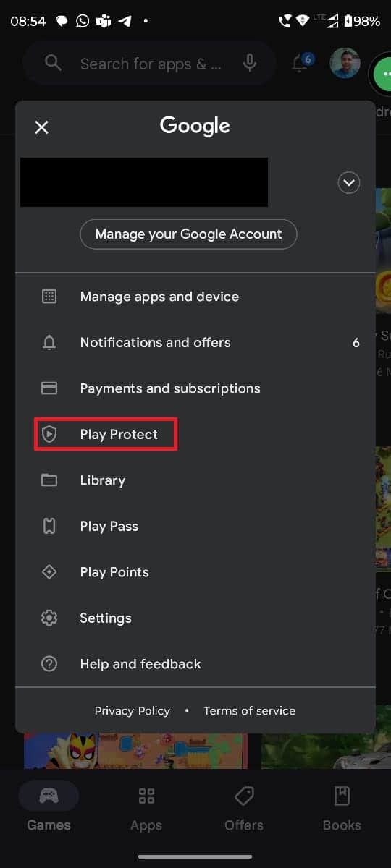Image resolution: width=391 pixels, height=868 pixels.
Task: Open Manage apps and device
Action: [195, 297]
